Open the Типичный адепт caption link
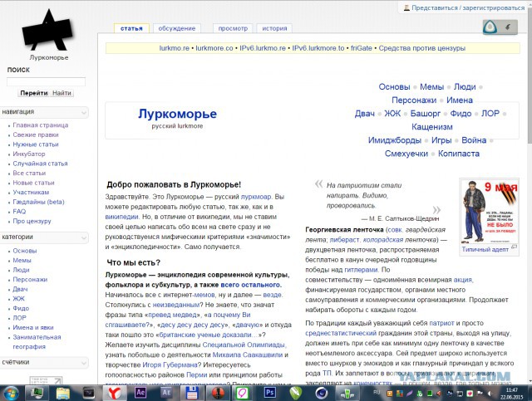Screen dimensions: 532x401 [x=485, y=249]
